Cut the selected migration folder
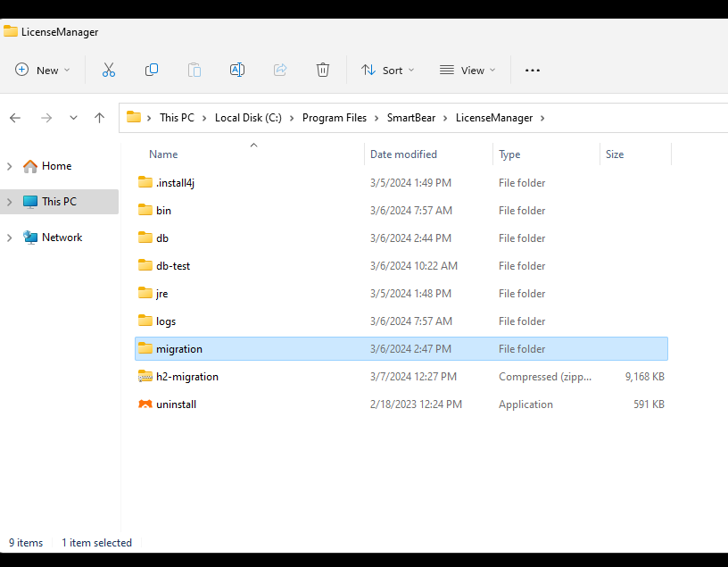The height and width of the screenshot is (567, 728). 108,70
